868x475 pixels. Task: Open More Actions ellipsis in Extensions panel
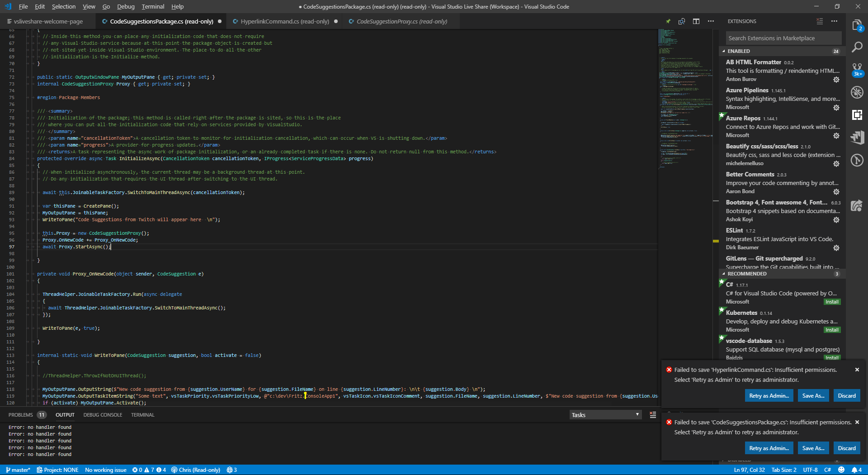(834, 21)
